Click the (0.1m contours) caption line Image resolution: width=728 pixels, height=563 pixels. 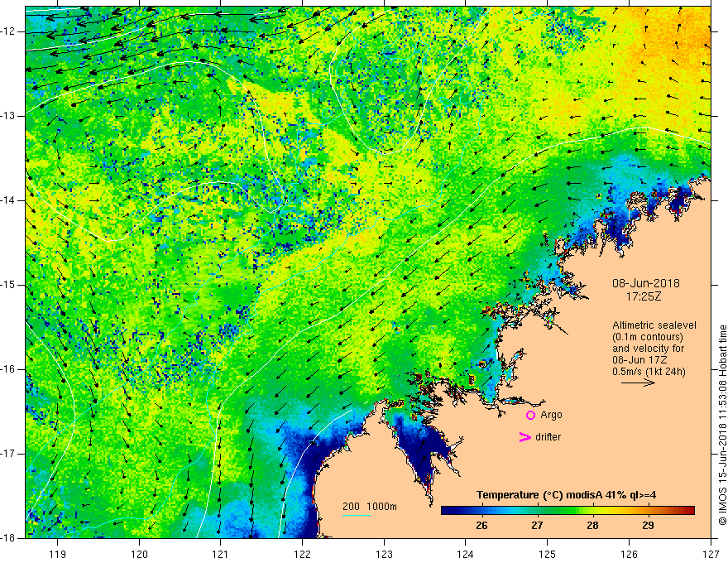point(648,337)
